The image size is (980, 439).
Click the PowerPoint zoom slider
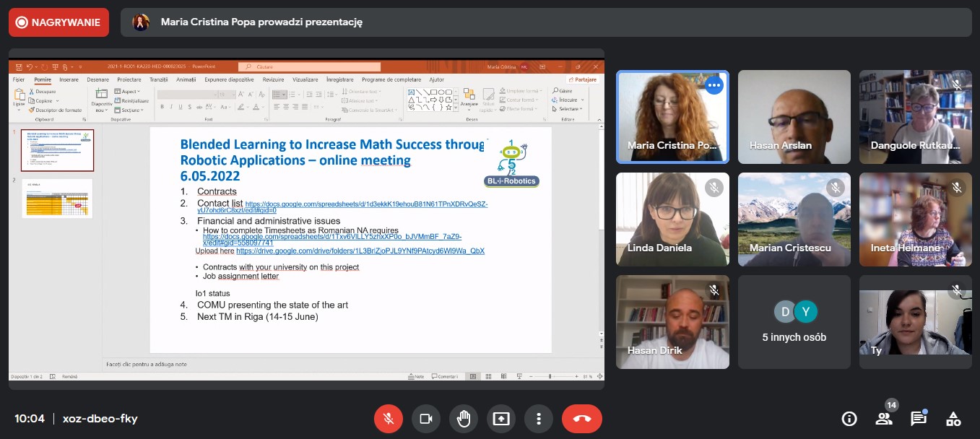[x=550, y=376]
